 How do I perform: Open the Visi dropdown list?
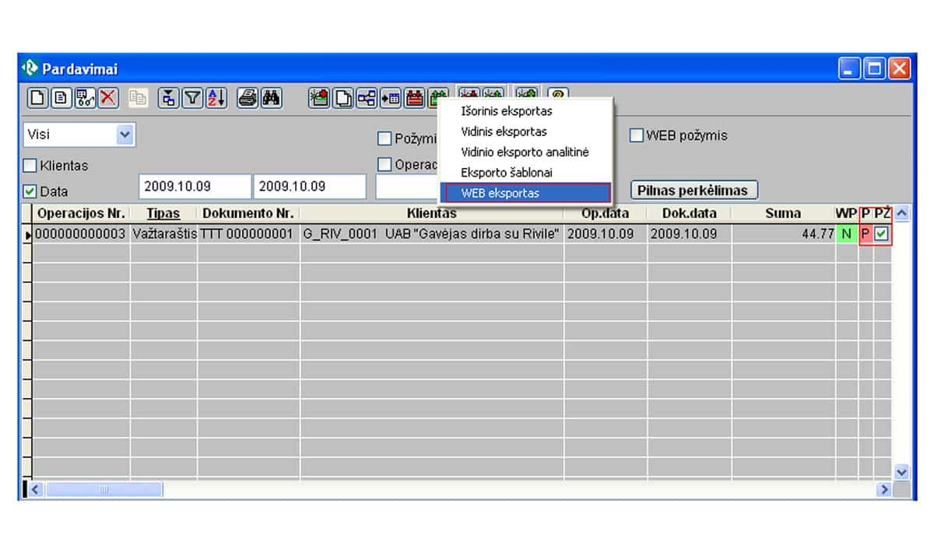click(x=125, y=135)
